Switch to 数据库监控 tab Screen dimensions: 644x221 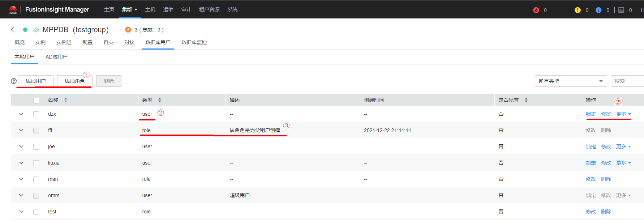tap(194, 42)
